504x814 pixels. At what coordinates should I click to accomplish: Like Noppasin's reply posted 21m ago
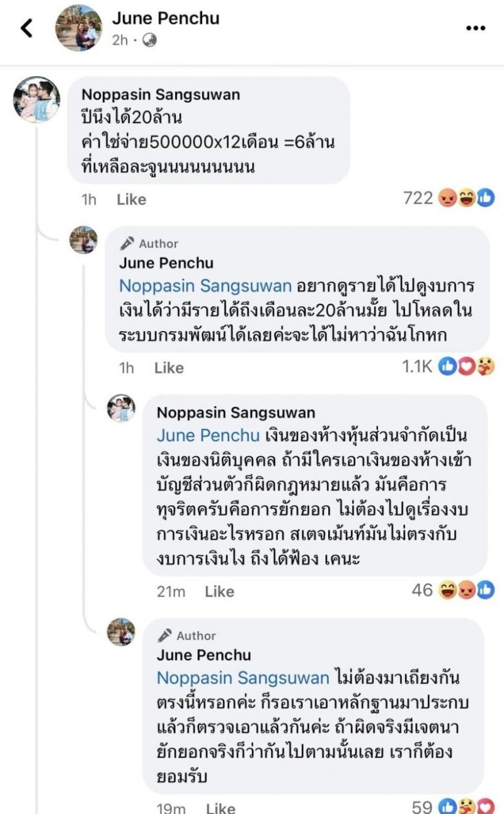click(x=219, y=591)
